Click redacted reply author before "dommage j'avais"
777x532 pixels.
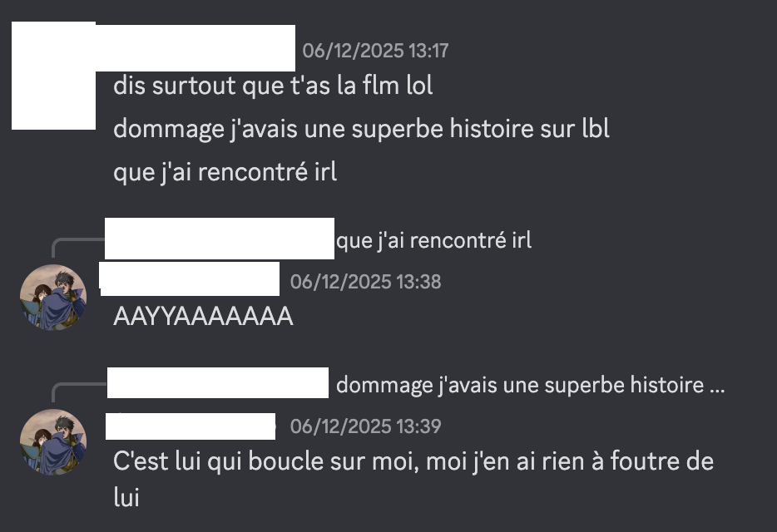tap(218, 383)
